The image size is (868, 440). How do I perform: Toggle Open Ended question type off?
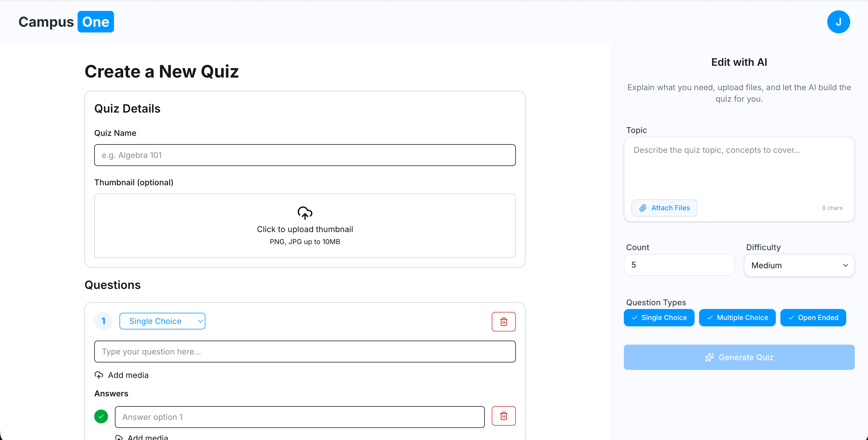(813, 317)
